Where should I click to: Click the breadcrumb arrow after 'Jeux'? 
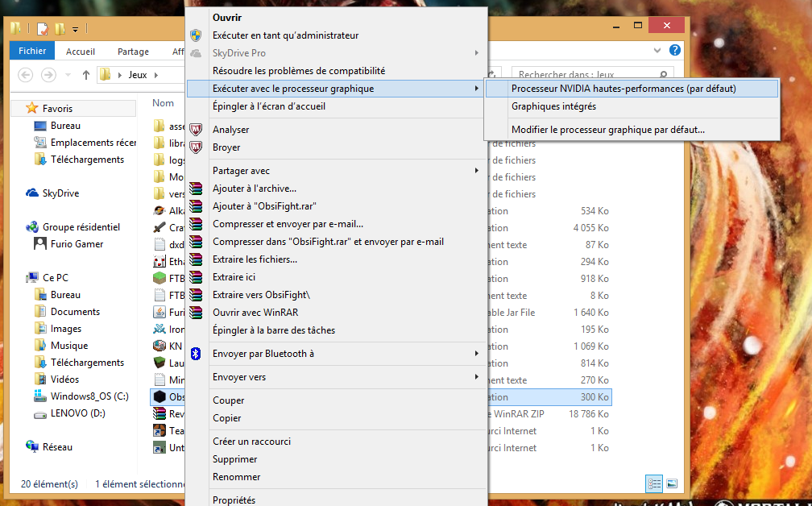tap(155, 75)
